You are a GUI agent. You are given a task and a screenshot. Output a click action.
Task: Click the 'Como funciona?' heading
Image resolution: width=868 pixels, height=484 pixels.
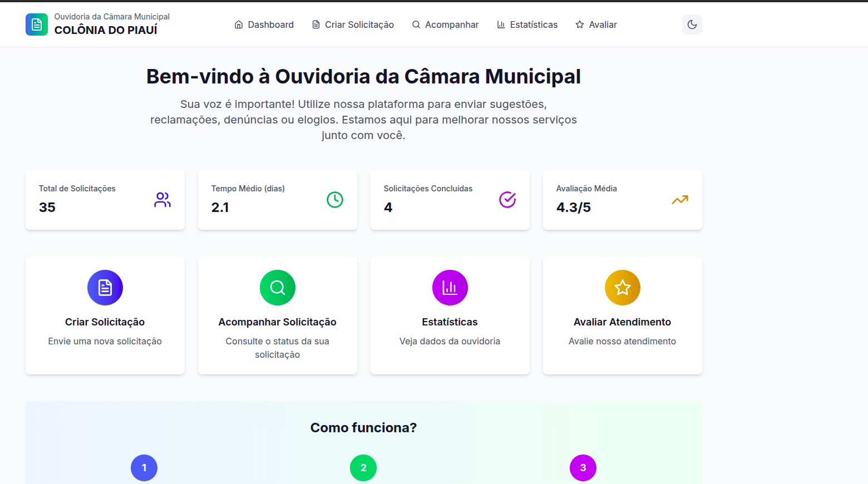364,428
